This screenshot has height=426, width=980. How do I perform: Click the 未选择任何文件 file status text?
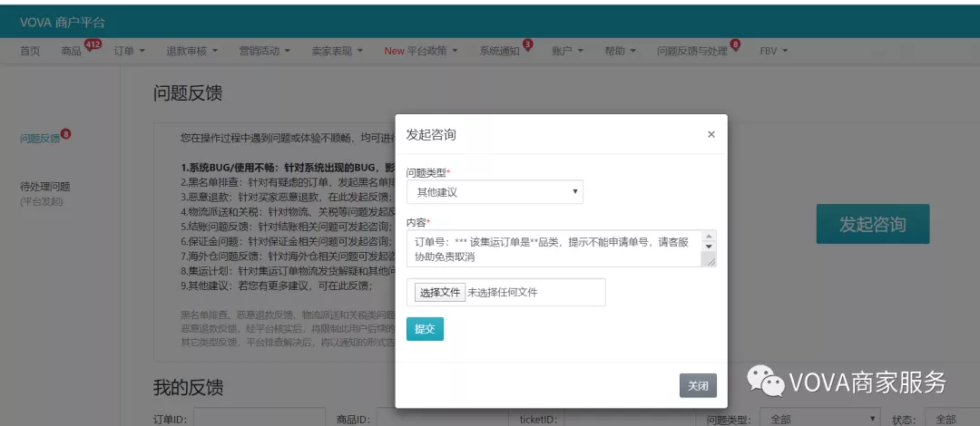pyautogui.click(x=503, y=293)
